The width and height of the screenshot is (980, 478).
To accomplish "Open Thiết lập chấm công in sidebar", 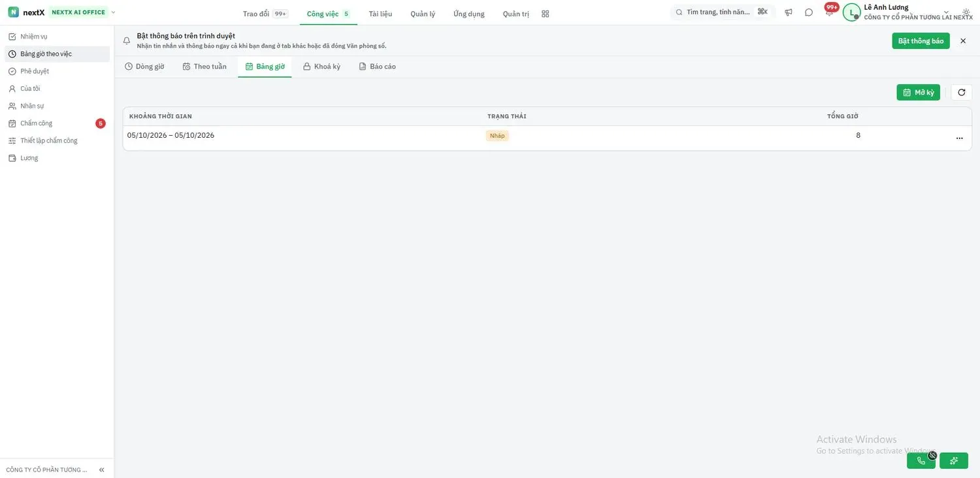I will click(x=57, y=140).
